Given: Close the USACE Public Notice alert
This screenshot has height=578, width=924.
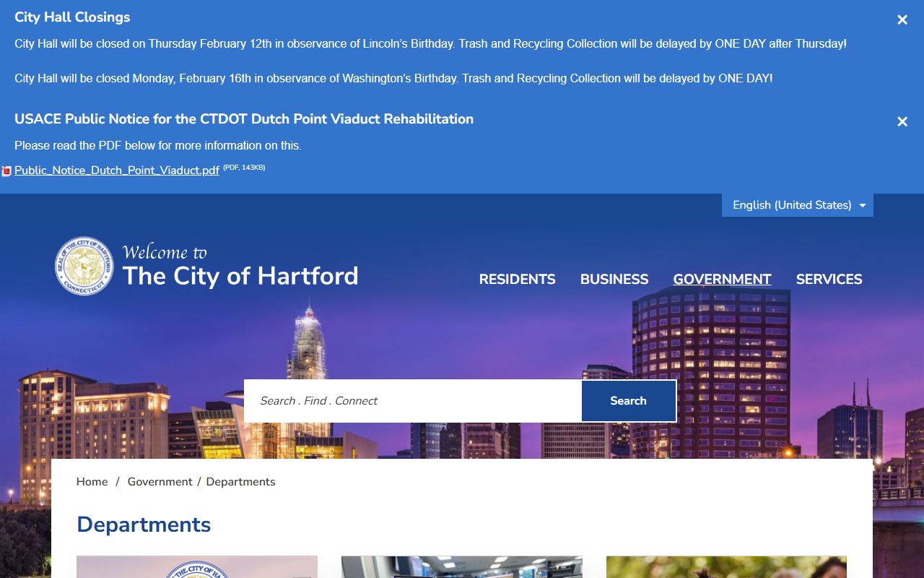Looking at the screenshot, I should [x=902, y=122].
